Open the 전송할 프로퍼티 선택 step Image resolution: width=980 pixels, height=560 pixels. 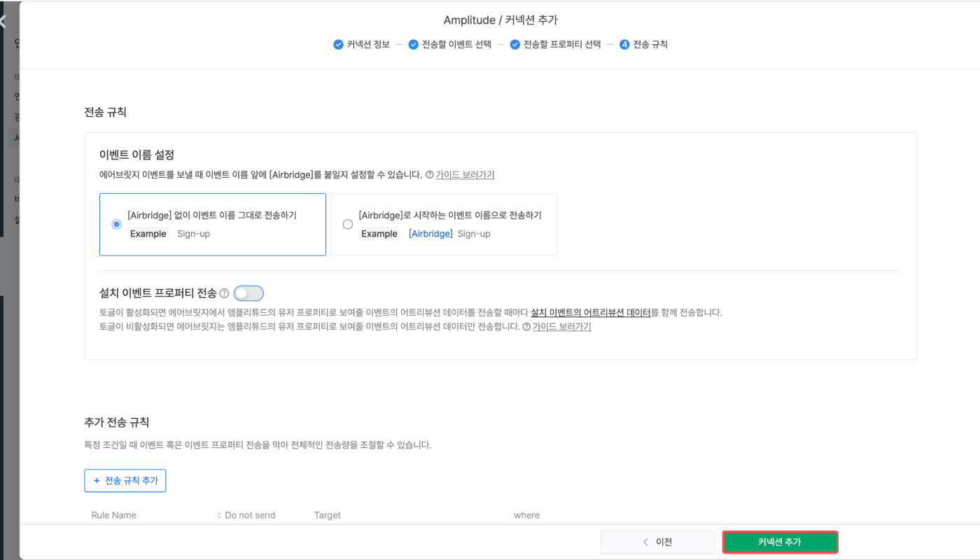(x=556, y=45)
